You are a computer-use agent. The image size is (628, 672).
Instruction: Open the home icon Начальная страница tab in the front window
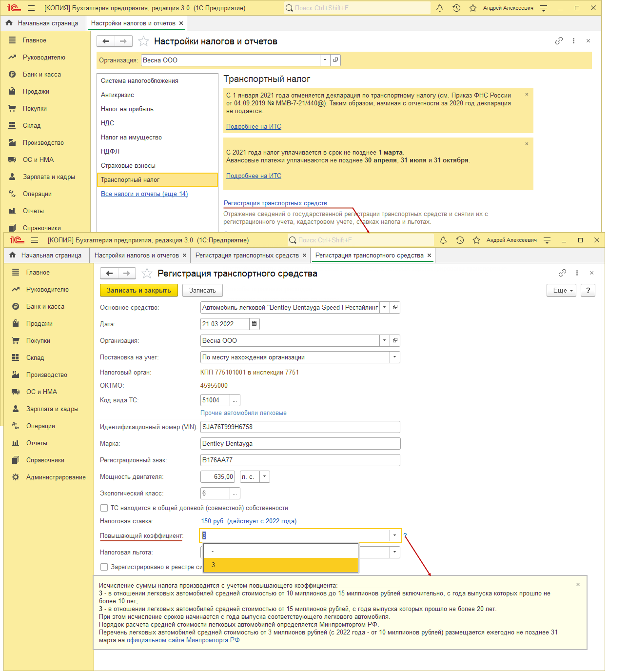46,255
